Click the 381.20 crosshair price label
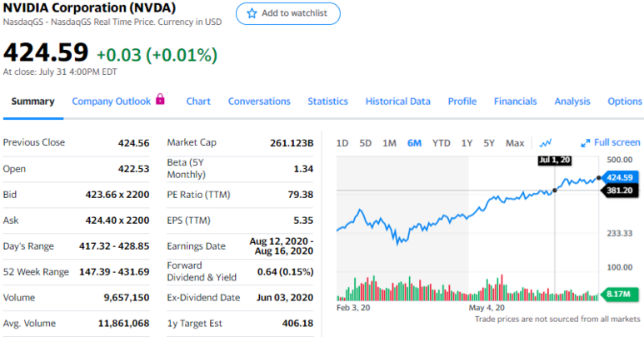Viewport: 644px width, 337px height. (619, 191)
